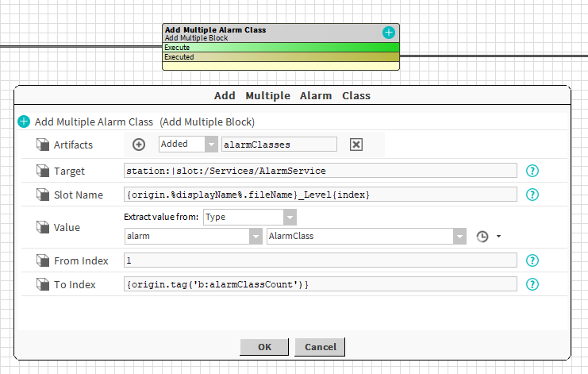
Task: Select the Executed slot on the block
Action: (x=280, y=57)
